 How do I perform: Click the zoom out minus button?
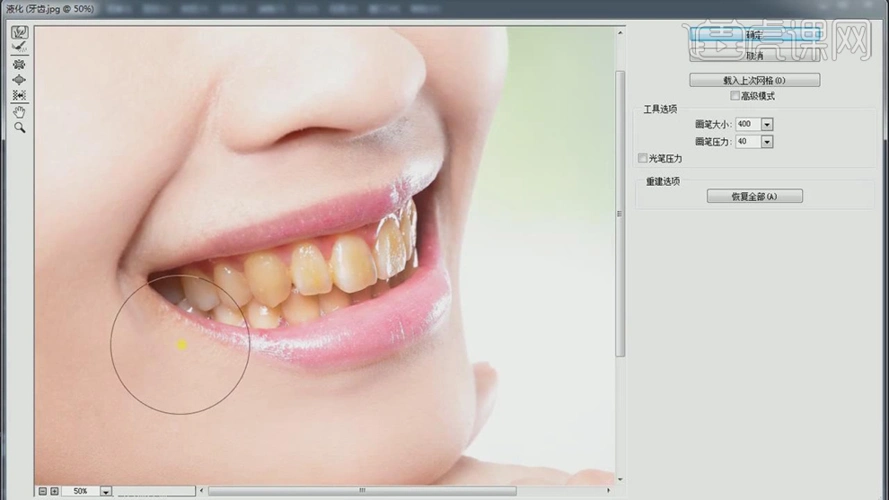pos(41,491)
